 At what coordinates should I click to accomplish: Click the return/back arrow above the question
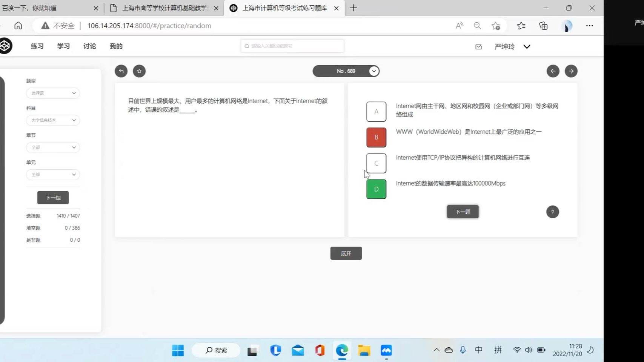(x=121, y=71)
